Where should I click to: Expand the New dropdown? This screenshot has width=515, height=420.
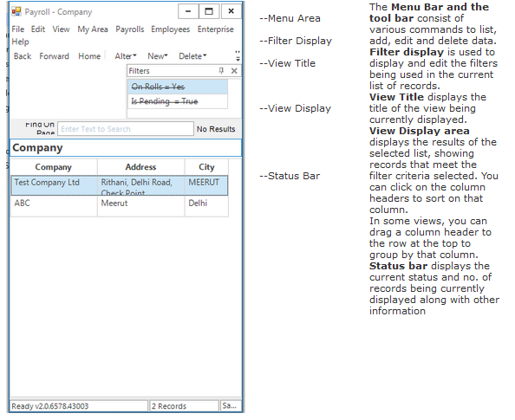coord(158,56)
